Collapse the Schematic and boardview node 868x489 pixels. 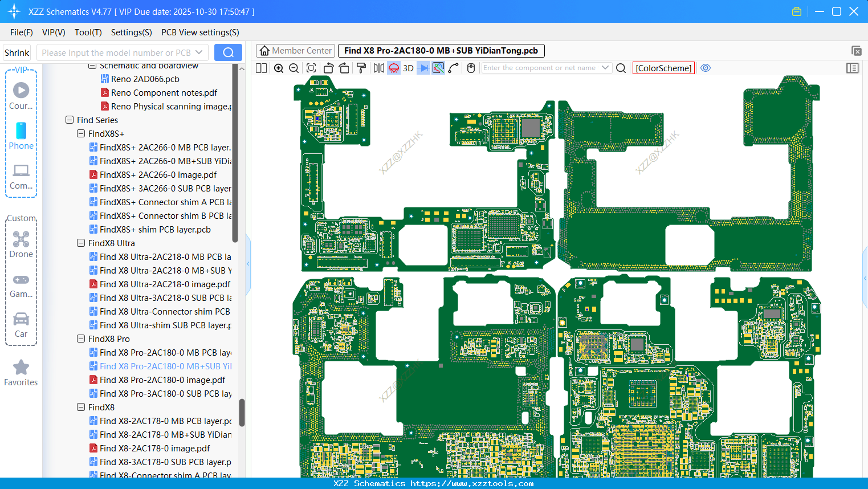pos(92,66)
